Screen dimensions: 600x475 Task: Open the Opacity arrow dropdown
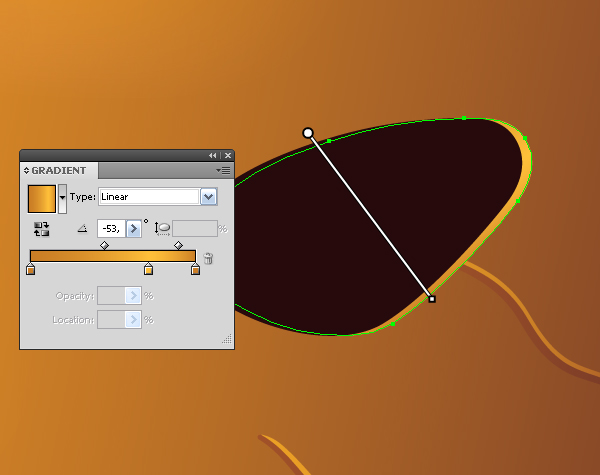point(134,295)
